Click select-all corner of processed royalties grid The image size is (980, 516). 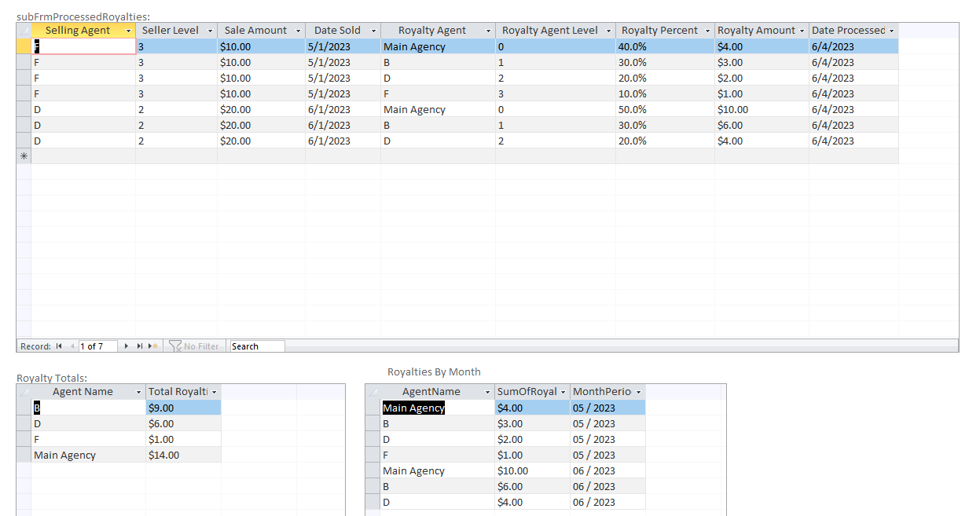(x=24, y=31)
